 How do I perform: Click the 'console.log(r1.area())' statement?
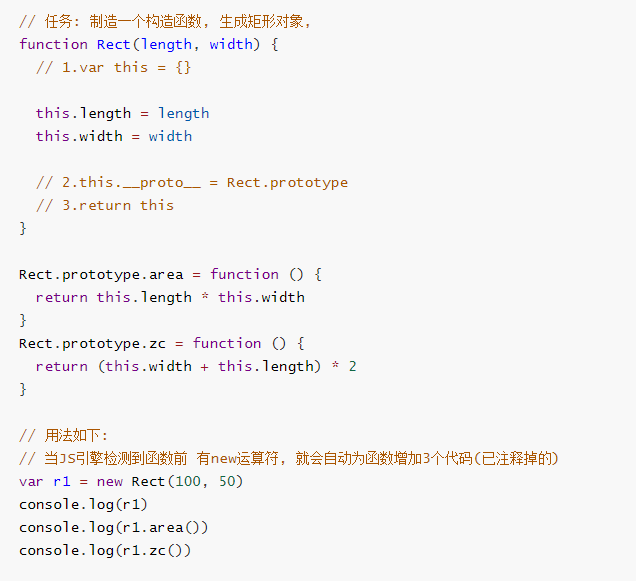pos(113,527)
